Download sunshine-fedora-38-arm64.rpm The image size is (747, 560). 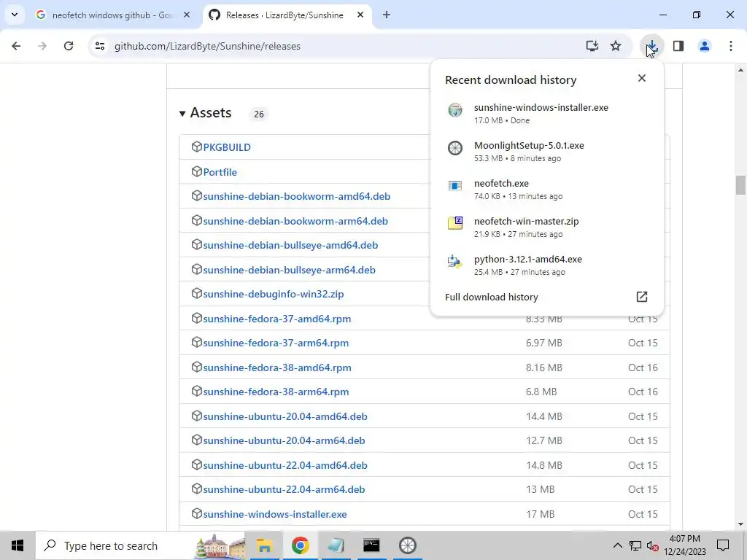coord(276,392)
